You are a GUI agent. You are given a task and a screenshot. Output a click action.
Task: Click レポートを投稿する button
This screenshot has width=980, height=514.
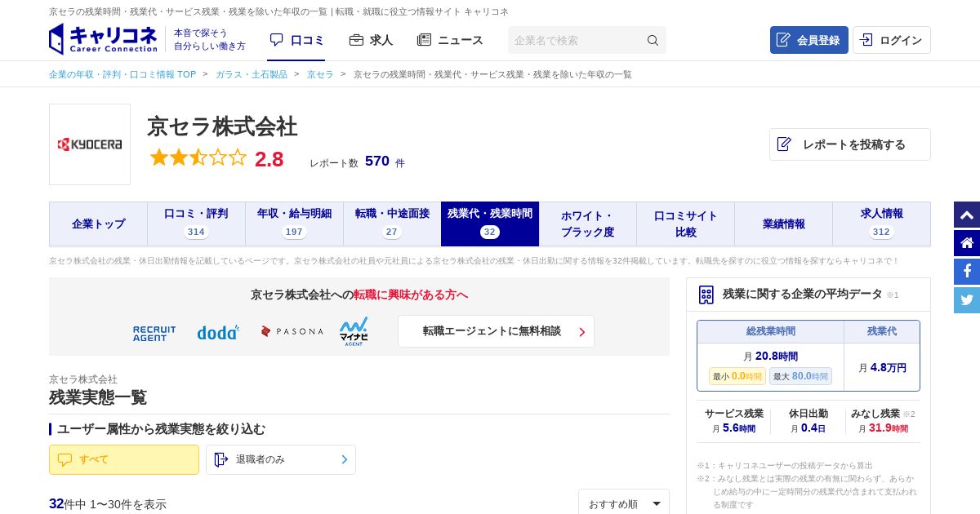849,144
